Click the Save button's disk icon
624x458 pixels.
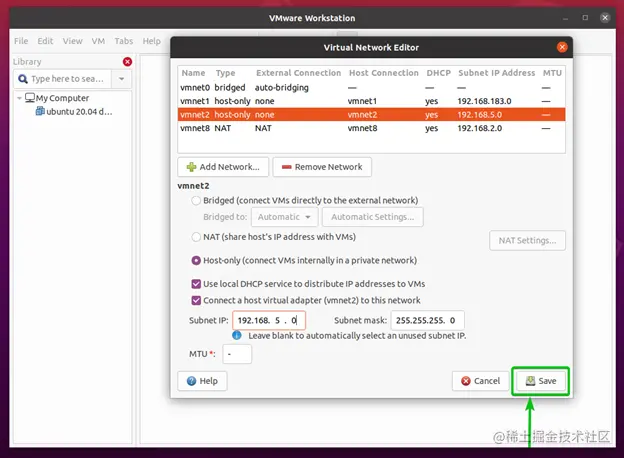(x=530, y=381)
